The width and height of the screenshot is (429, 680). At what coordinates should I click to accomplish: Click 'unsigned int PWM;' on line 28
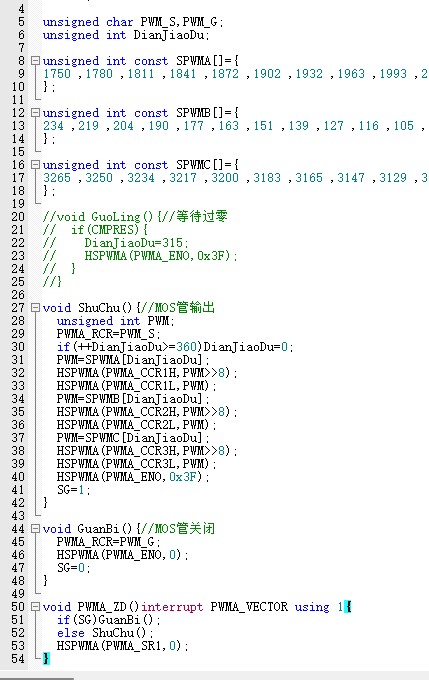coord(115,321)
